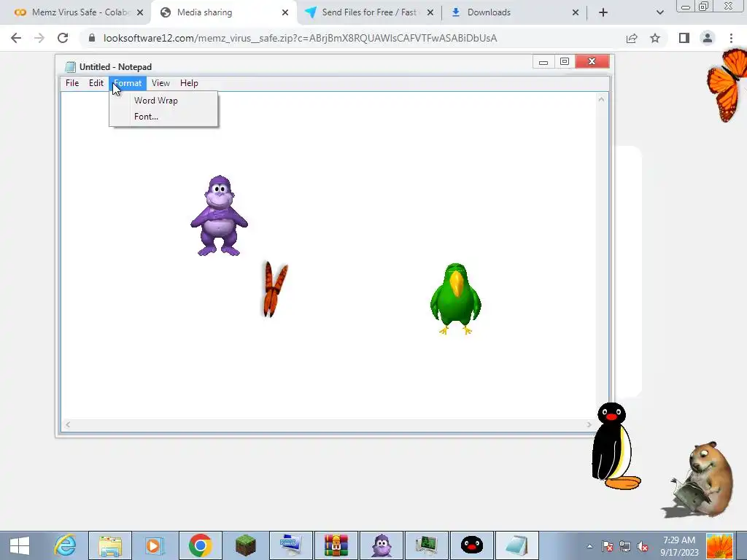747x560 pixels.
Task: Open the Minecraft grass block taskbar icon
Action: pyautogui.click(x=245, y=545)
